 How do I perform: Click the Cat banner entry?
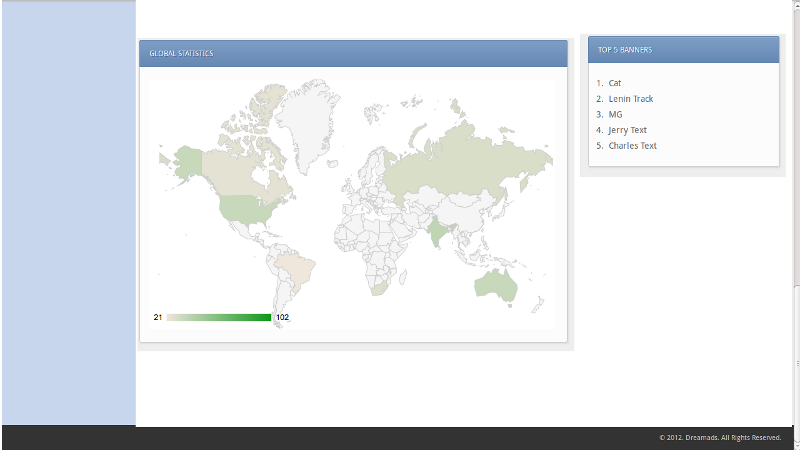coord(614,83)
